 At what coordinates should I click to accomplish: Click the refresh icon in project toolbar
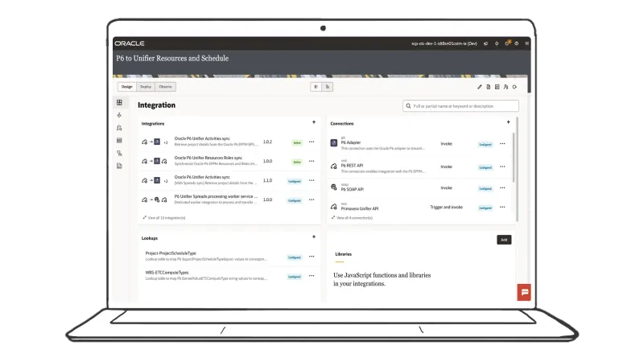[514, 87]
